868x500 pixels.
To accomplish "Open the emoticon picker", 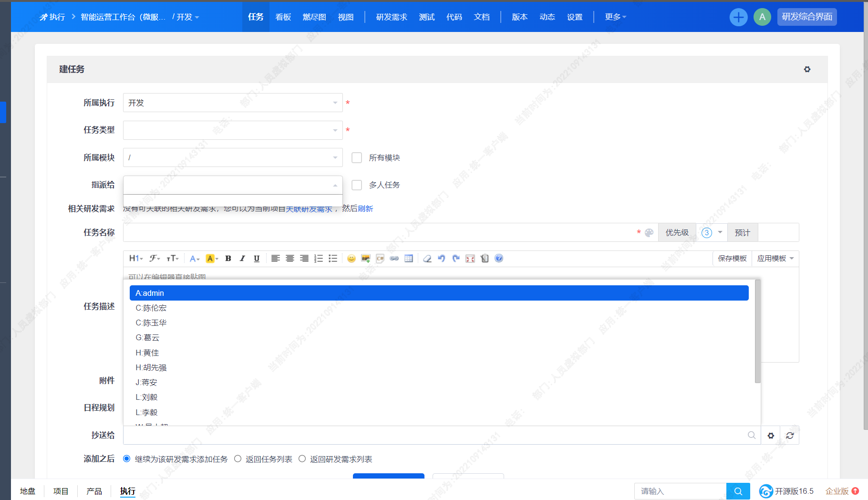I will coord(351,258).
